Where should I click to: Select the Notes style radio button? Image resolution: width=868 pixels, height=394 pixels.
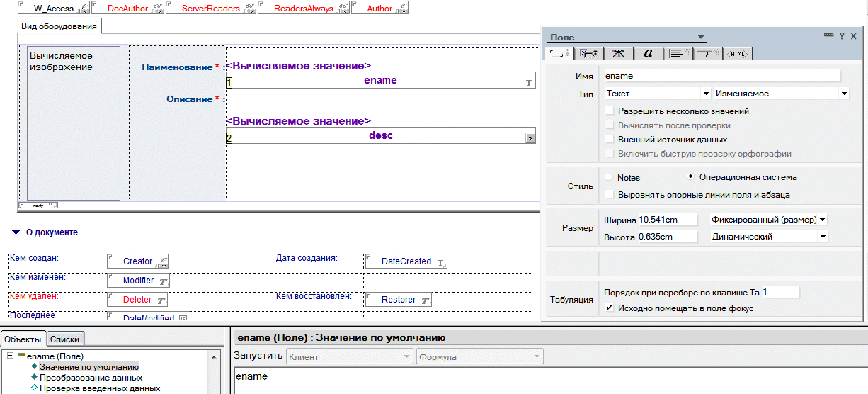coord(610,177)
